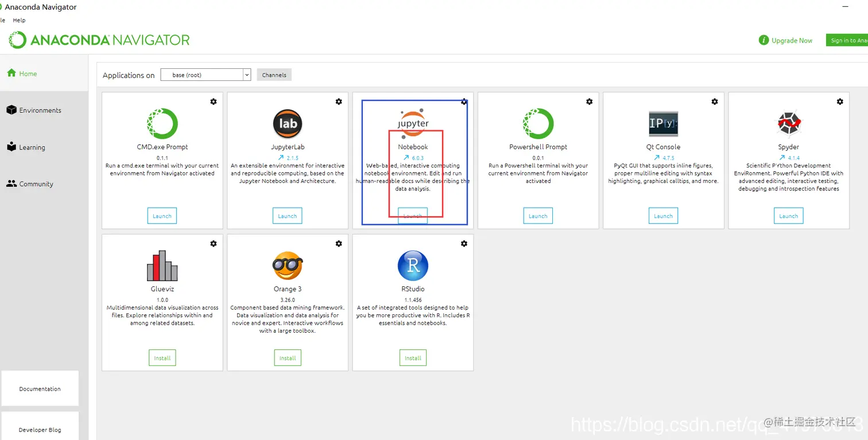This screenshot has height=440, width=868.
Task: Click the RStudio version 1.1.456 text
Action: (413, 299)
